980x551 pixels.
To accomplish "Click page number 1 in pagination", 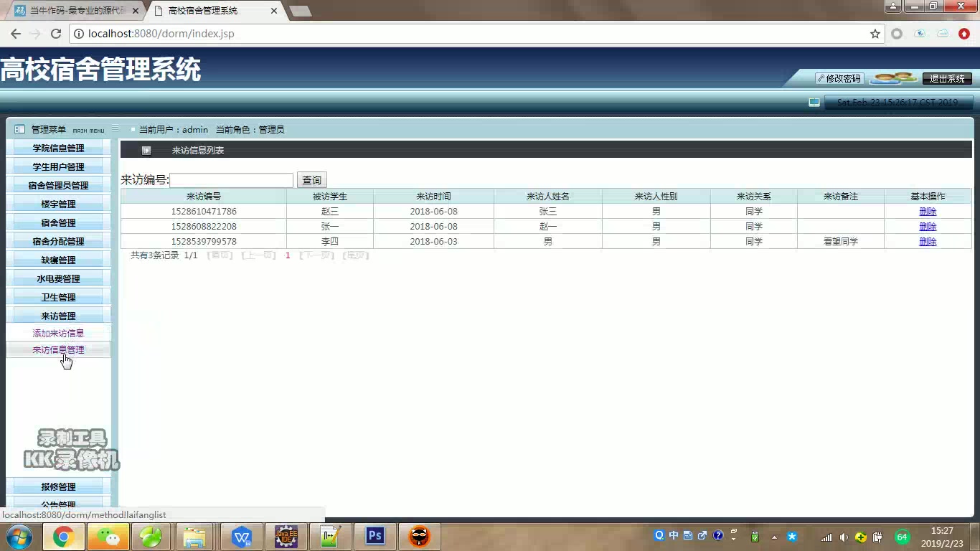I will coord(288,255).
